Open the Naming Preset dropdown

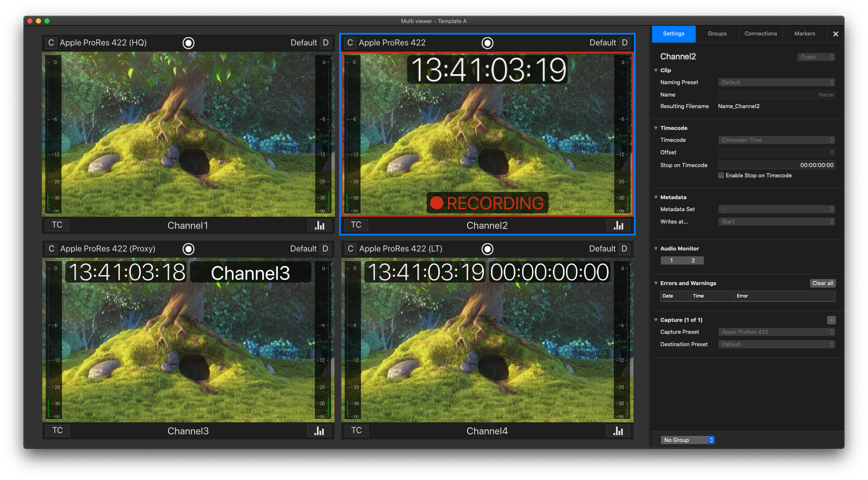777,82
